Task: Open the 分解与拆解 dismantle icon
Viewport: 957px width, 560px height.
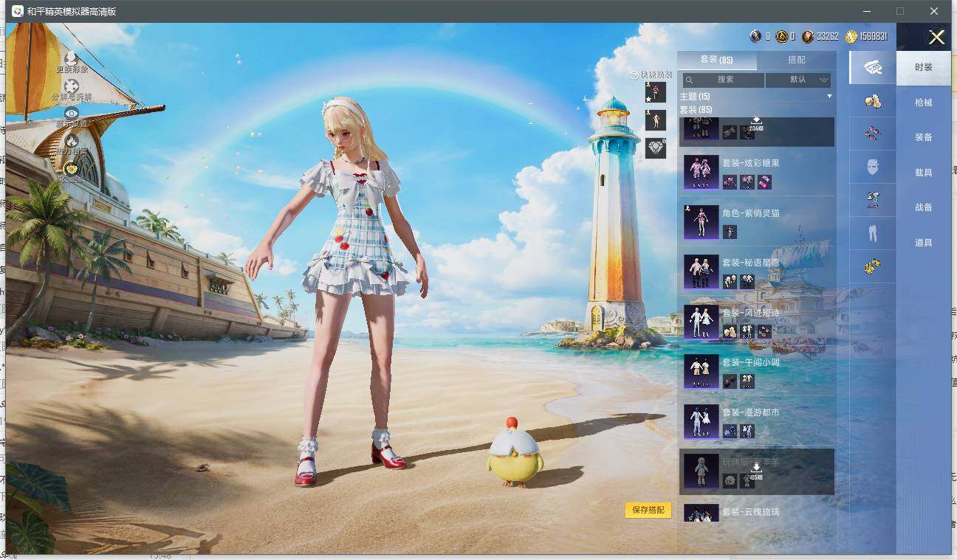Action: coord(72,86)
